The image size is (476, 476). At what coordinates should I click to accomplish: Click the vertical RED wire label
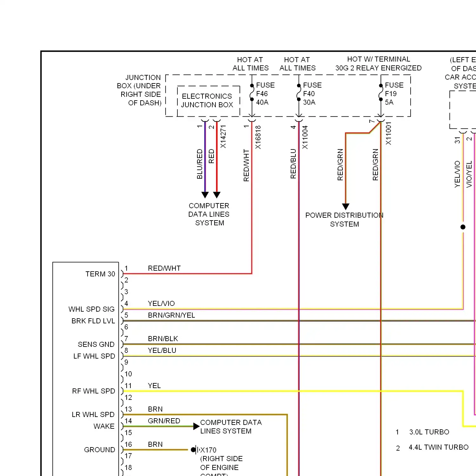[211, 156]
